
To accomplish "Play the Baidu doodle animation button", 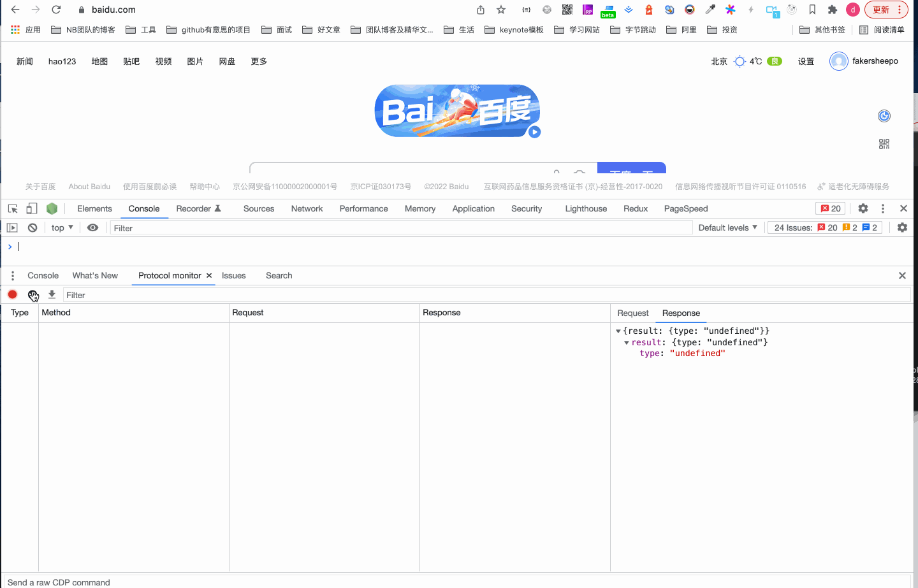I will click(x=535, y=132).
